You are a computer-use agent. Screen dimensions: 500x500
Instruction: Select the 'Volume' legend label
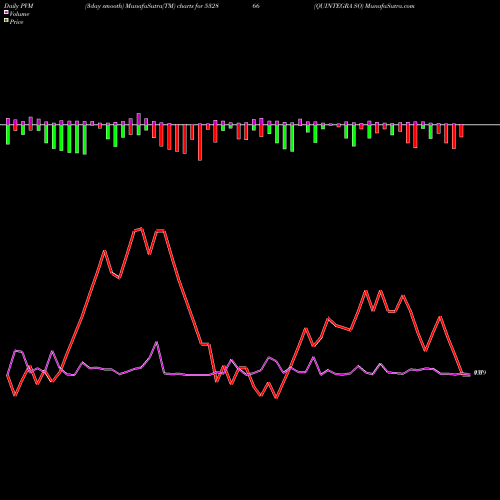pyautogui.click(x=19, y=14)
